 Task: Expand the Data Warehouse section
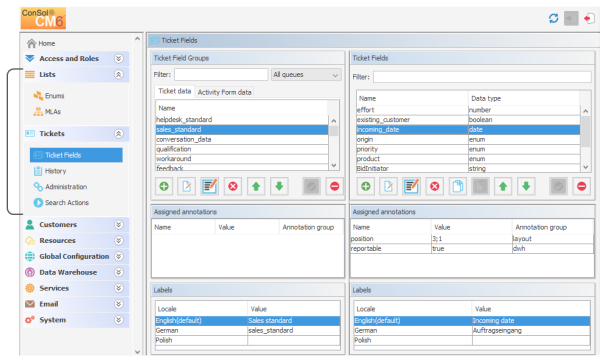click(x=119, y=272)
